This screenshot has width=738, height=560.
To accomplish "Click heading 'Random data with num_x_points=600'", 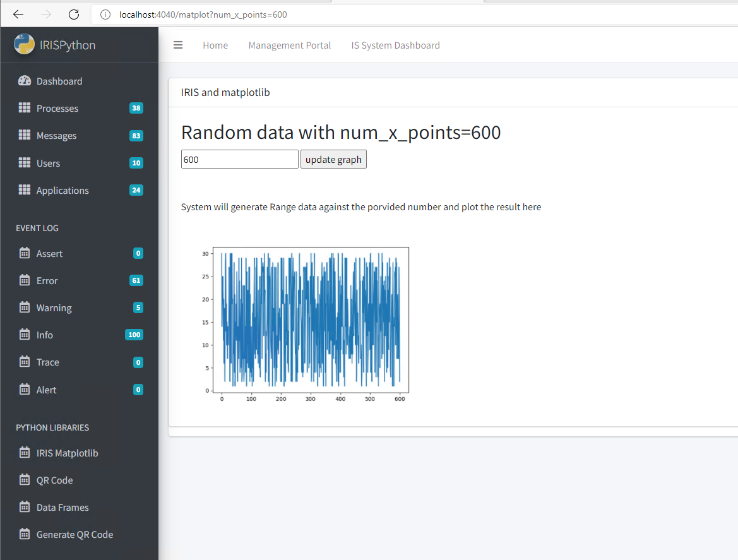I will pos(341,132).
